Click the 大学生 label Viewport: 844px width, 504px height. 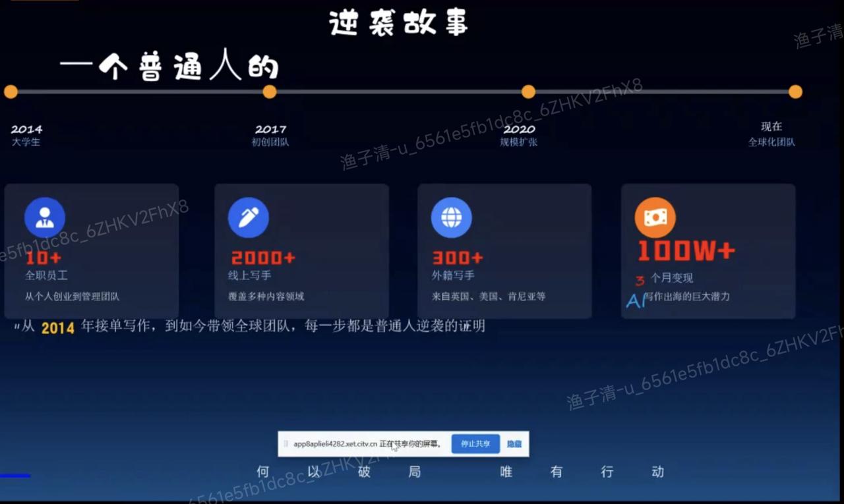pos(26,142)
